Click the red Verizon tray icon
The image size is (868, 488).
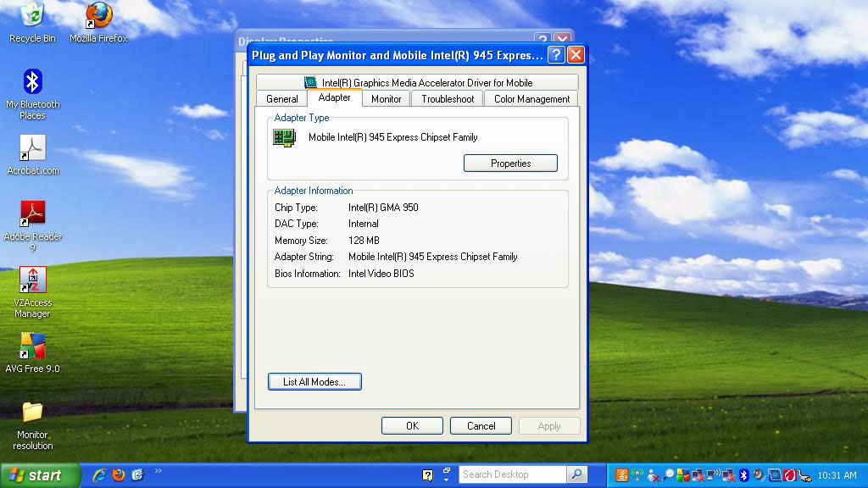coord(790,474)
